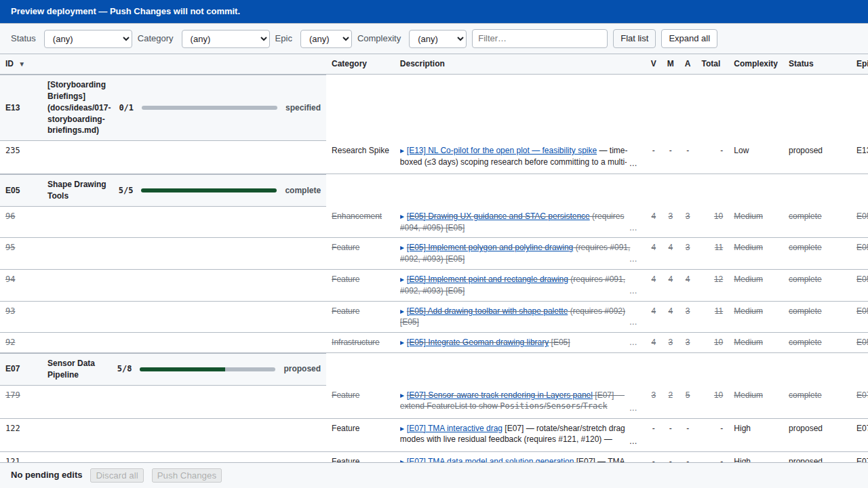This screenshot has height=488, width=868.
Task: Click the Push Changes button
Action: [x=186, y=475]
